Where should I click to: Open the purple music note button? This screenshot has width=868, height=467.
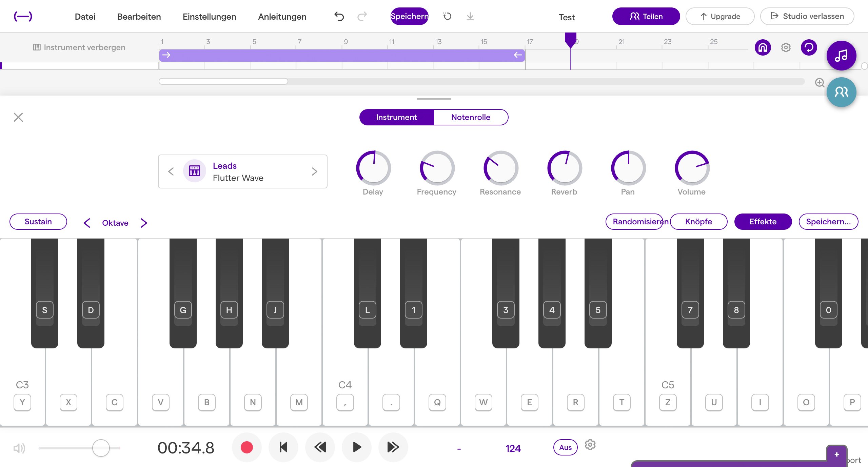841,56
